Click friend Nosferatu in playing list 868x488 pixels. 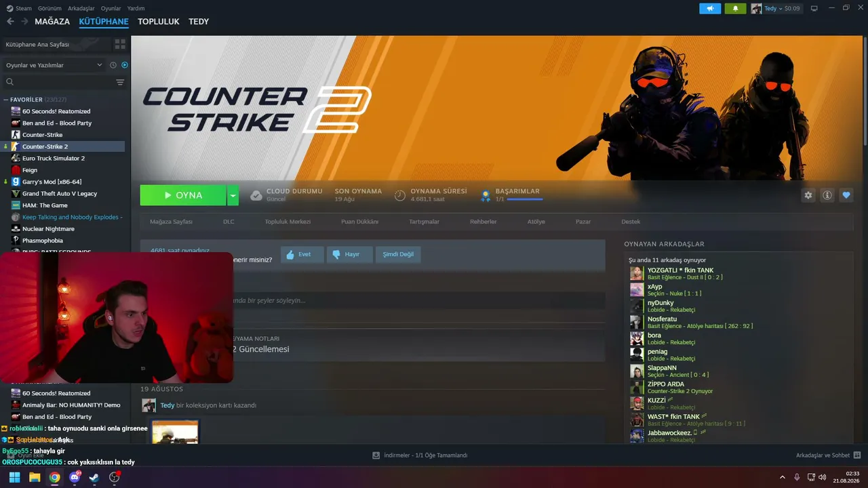[x=662, y=319]
